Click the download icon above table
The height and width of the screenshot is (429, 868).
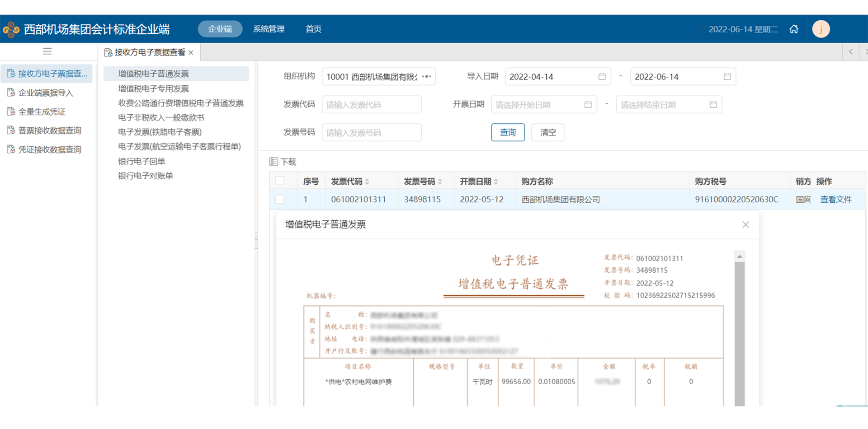(x=274, y=162)
